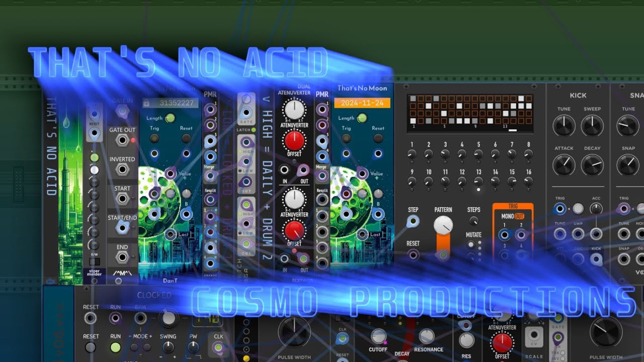The image size is (644, 362).
Task: Click the lower red OFFSET knob of Dual Atenuverter
Action: click(x=294, y=230)
